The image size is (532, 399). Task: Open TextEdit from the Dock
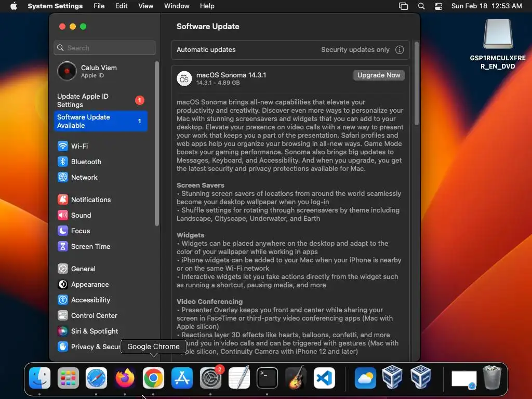239,378
